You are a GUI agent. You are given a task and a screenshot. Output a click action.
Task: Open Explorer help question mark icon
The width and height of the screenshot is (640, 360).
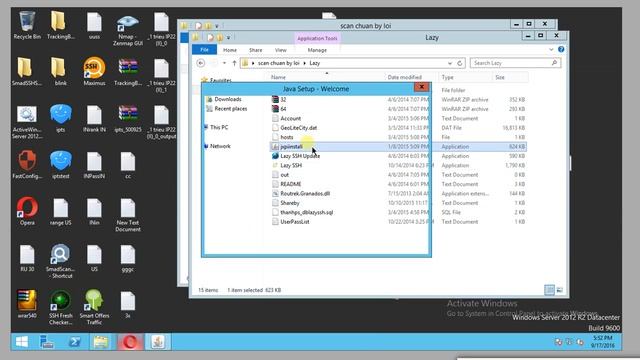tap(561, 49)
